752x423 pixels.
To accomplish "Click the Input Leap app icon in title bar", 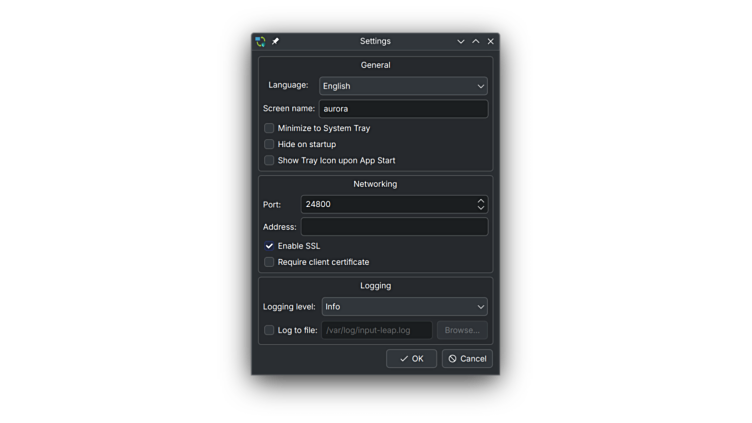I will tap(260, 42).
